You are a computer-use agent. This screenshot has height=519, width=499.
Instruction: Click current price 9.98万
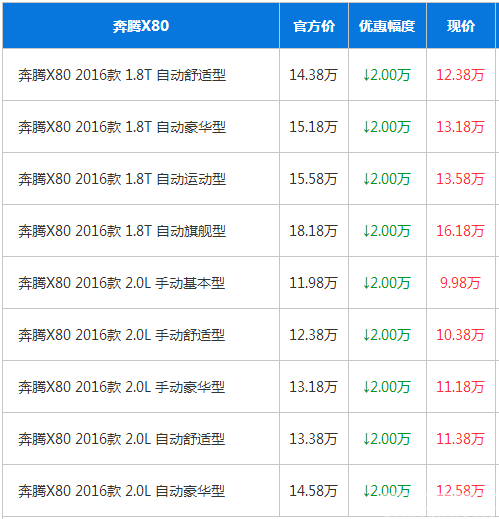(x=460, y=283)
